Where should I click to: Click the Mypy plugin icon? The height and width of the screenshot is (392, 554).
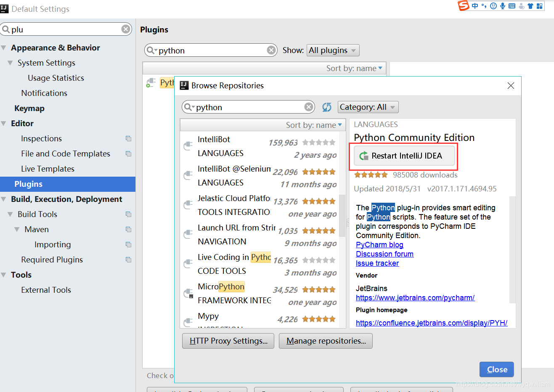188,322
